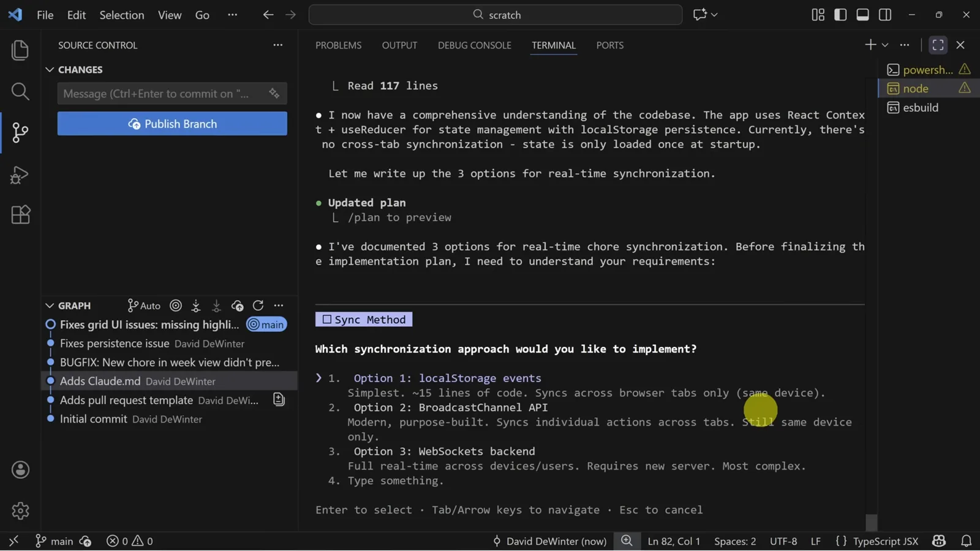Go back with the left arrow
Screen dimensions: 980x551
[268, 15]
